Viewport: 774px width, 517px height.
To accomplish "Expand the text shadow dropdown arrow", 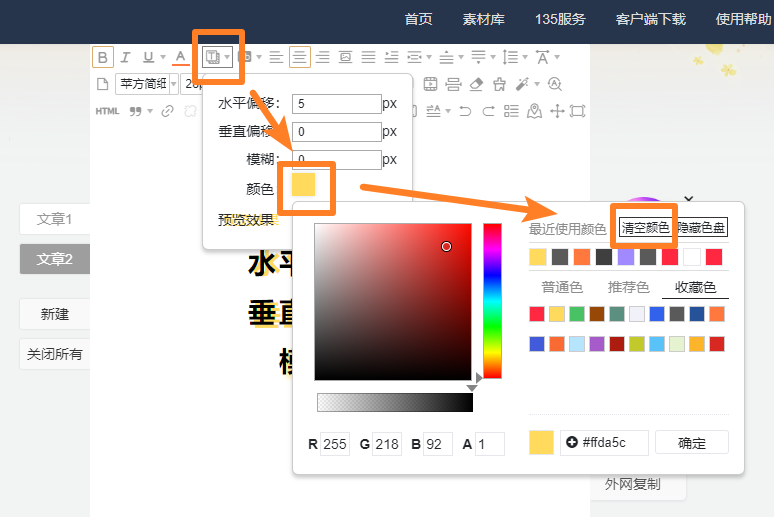I will [x=228, y=57].
